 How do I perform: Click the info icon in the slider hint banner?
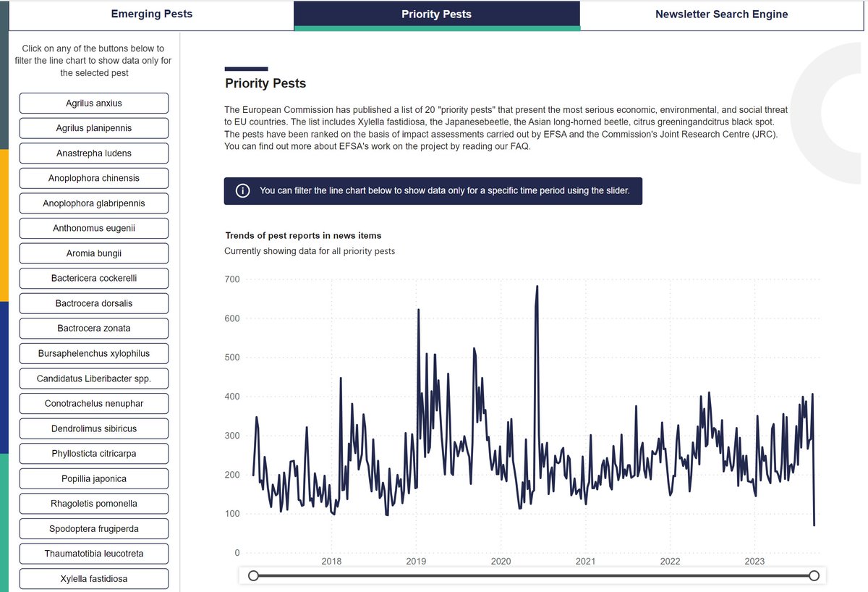pos(244,191)
